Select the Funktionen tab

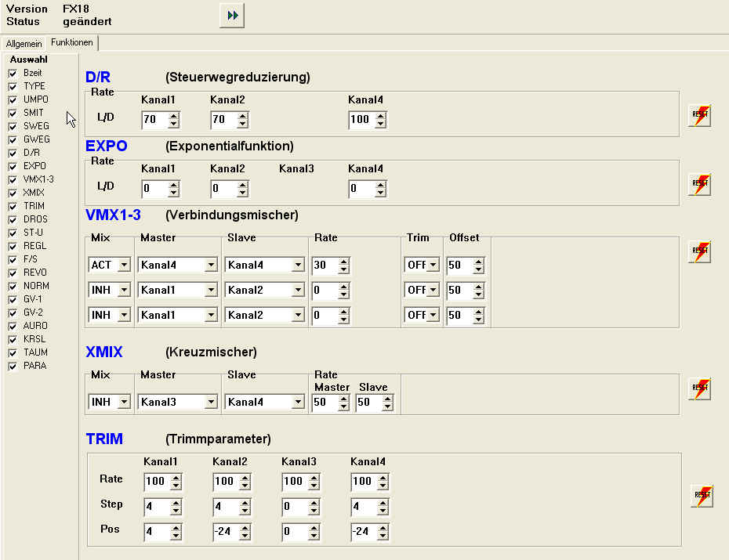coord(72,43)
